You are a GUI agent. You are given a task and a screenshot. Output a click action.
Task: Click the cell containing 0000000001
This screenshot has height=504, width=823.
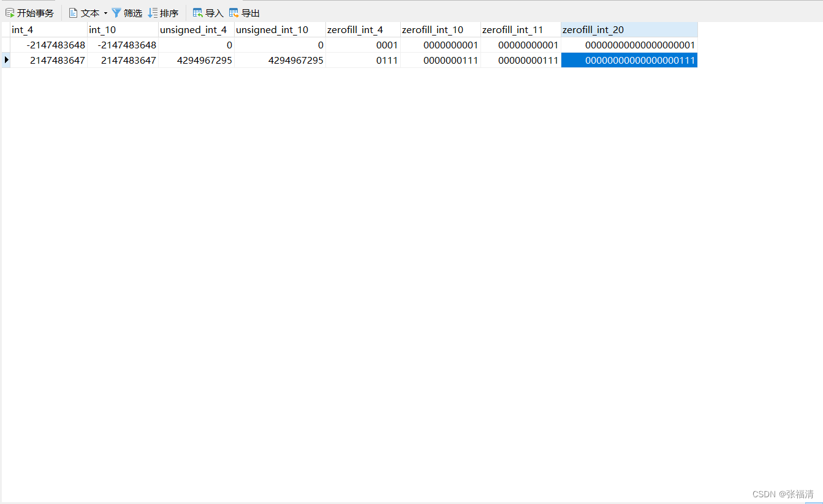click(441, 45)
